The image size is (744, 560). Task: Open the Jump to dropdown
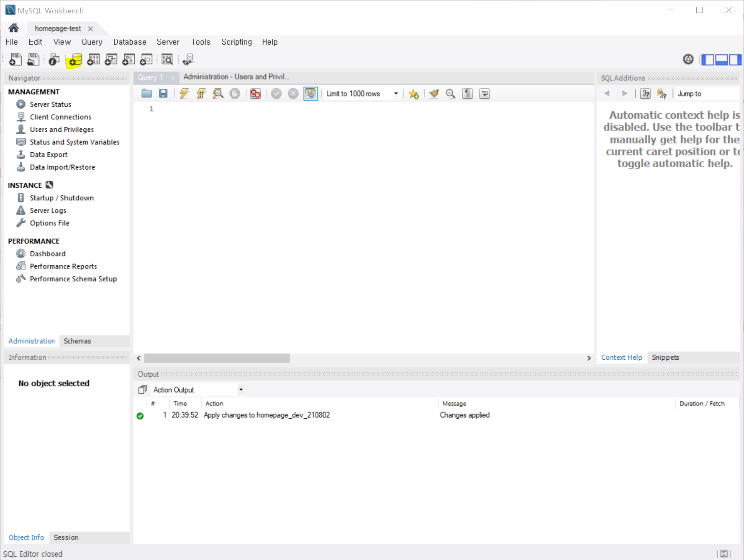click(x=707, y=94)
